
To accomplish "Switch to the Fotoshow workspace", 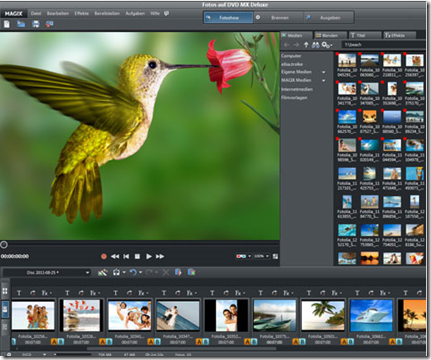I will pyautogui.click(x=228, y=18).
